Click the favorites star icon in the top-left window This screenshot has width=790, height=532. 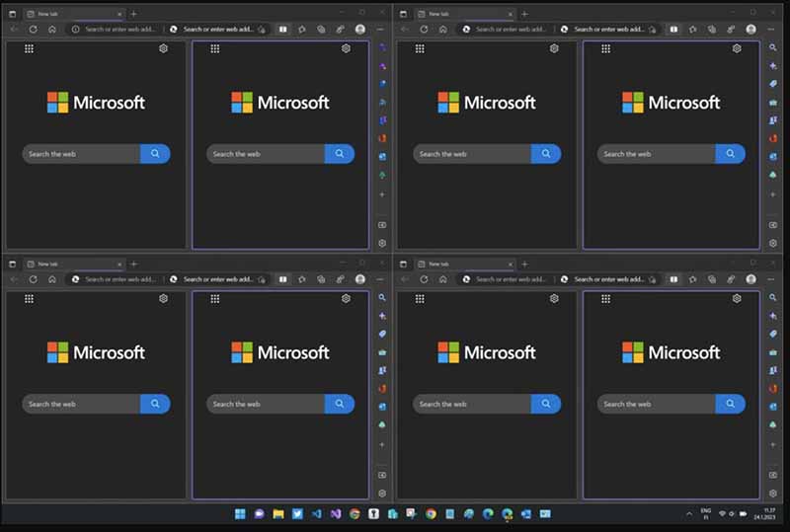click(x=302, y=30)
